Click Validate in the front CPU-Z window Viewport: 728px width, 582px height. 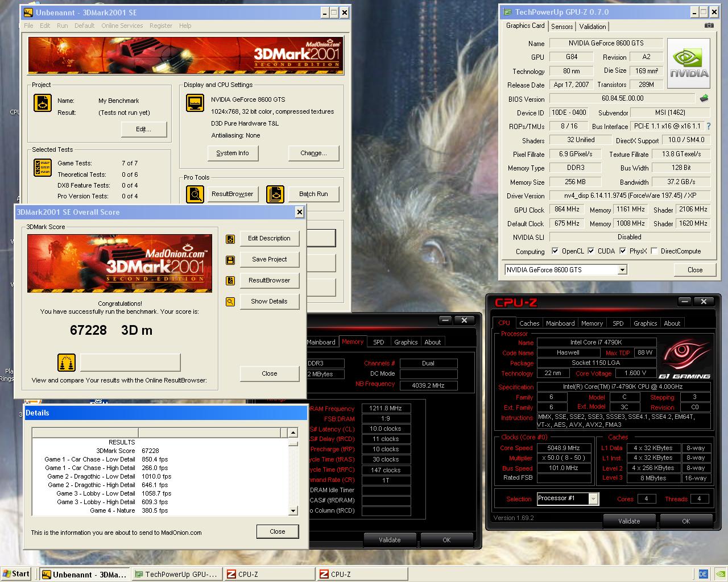pos(629,521)
